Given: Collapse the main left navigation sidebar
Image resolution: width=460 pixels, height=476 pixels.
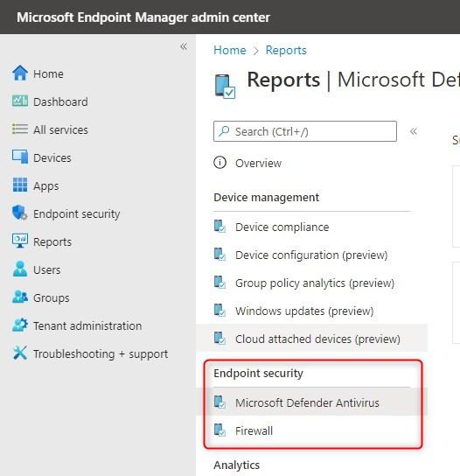Looking at the screenshot, I should tap(184, 46).
